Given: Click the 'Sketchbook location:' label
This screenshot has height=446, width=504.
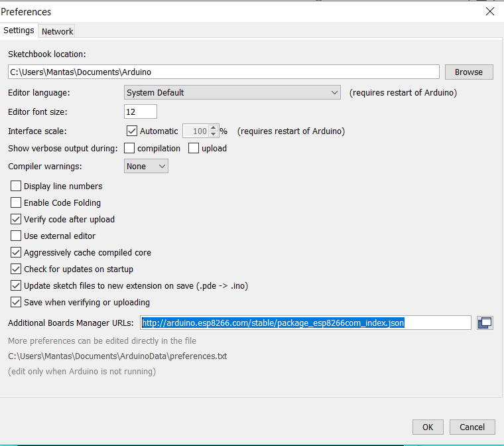Looking at the screenshot, I should (47, 54).
